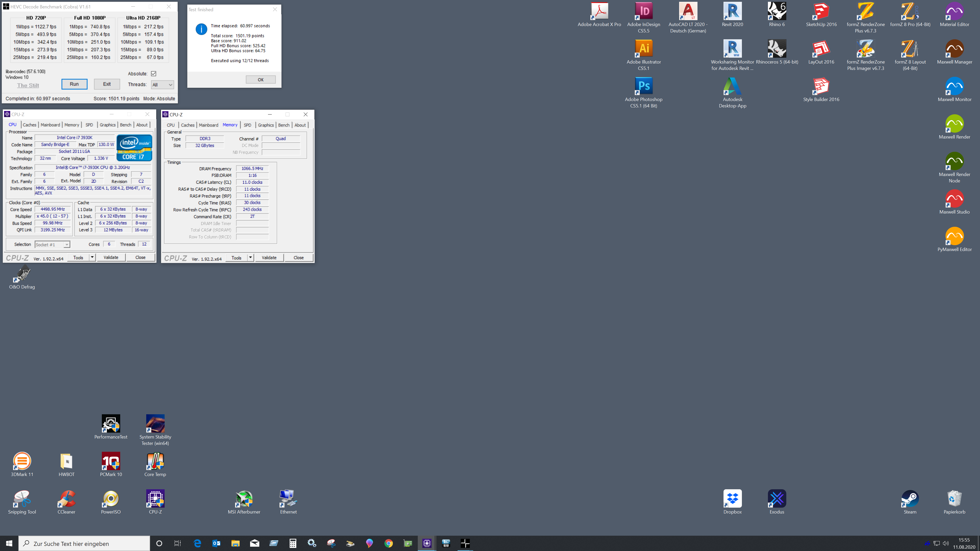Open Outlook from the taskbar
Image resolution: width=980 pixels, height=551 pixels.
click(x=216, y=543)
